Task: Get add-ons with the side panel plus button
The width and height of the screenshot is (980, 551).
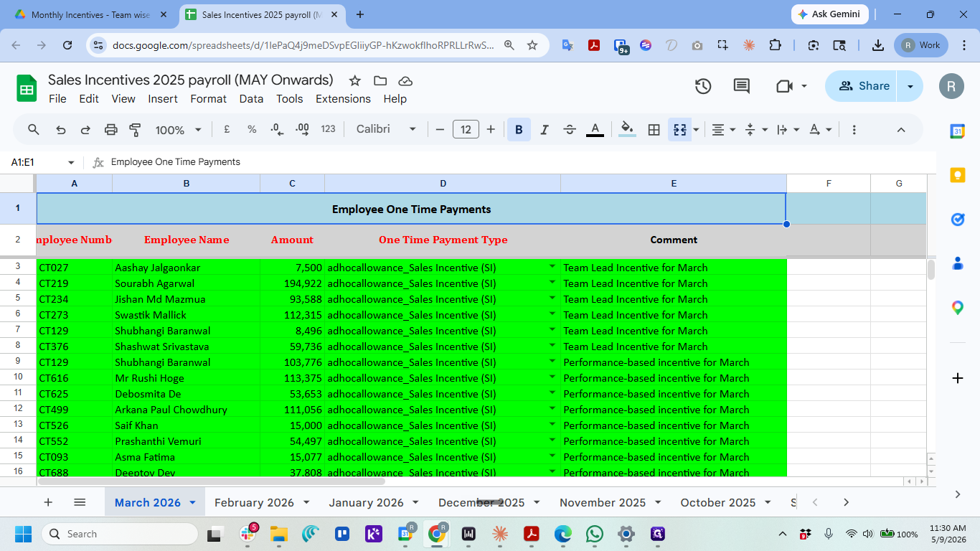Action: coord(958,378)
